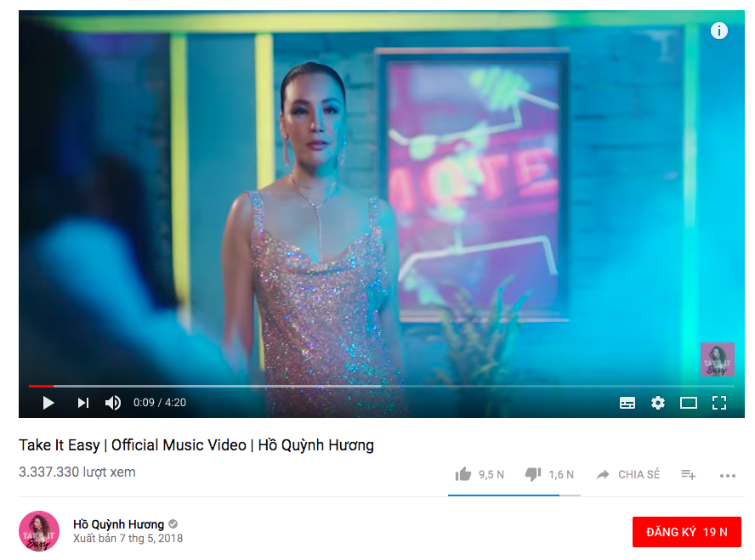Share video via CHIA SẺ
Screen dimensions: 755x560
click(x=627, y=475)
